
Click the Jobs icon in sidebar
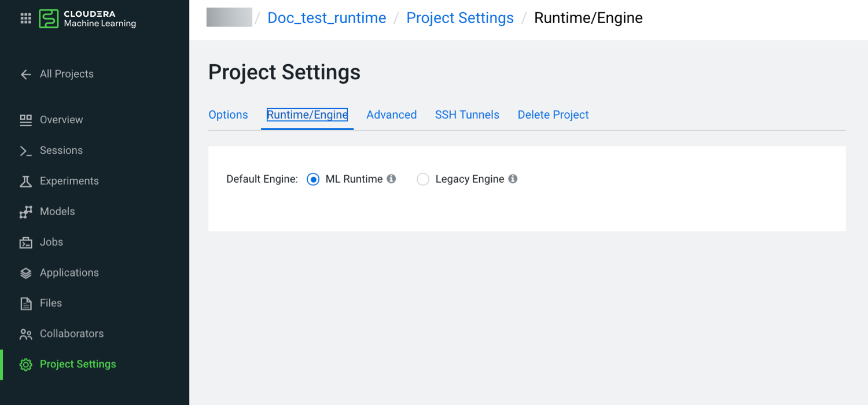point(25,242)
